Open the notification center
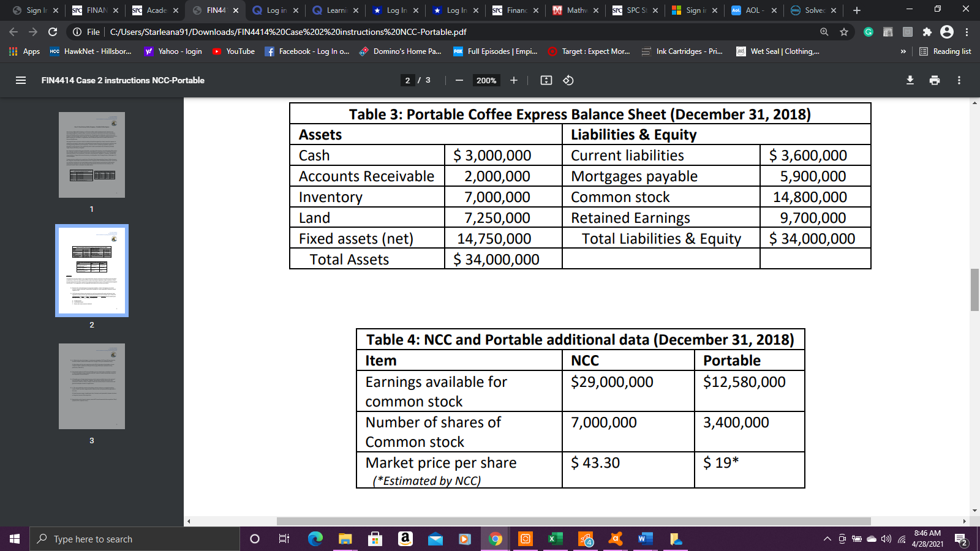 click(x=961, y=539)
